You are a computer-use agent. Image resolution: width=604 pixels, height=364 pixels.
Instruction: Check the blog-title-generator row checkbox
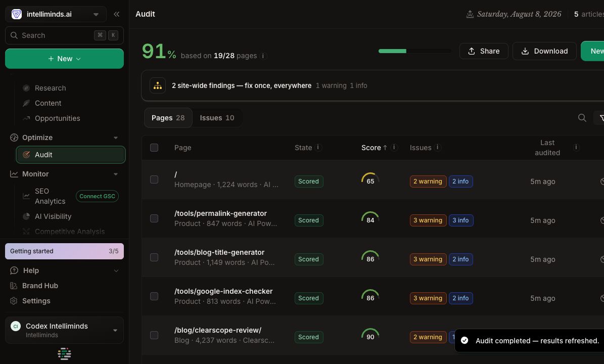tap(154, 257)
